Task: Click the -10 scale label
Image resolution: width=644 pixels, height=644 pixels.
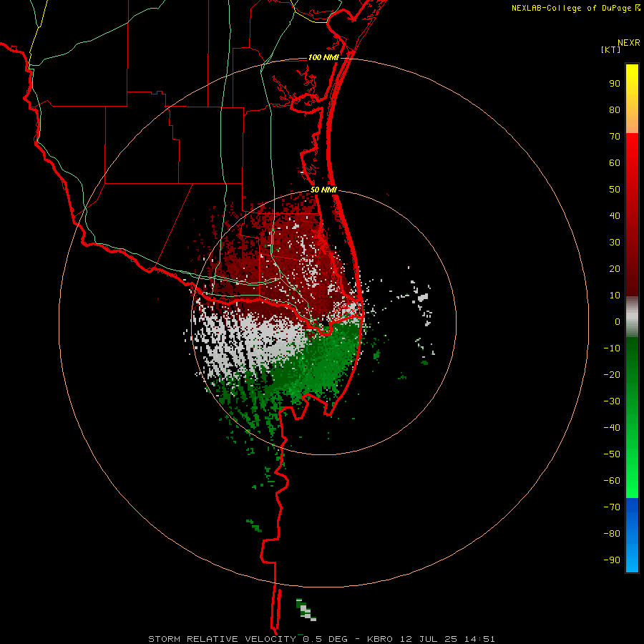Action: pyautogui.click(x=612, y=348)
